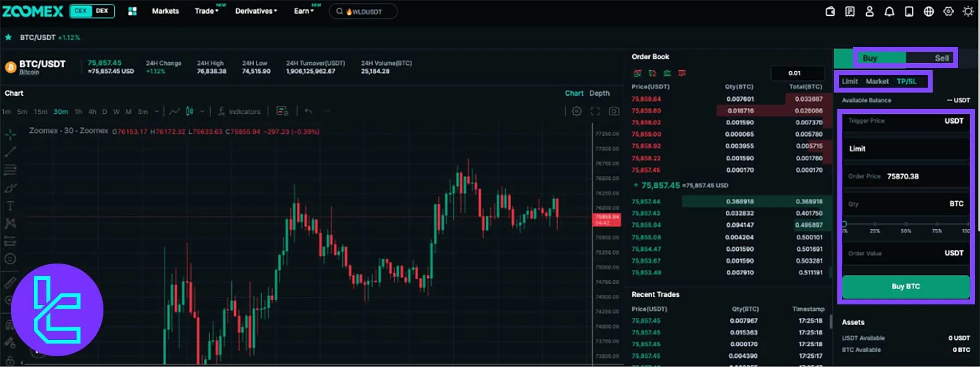Focus the Trigger Price input field

[x=906, y=121]
